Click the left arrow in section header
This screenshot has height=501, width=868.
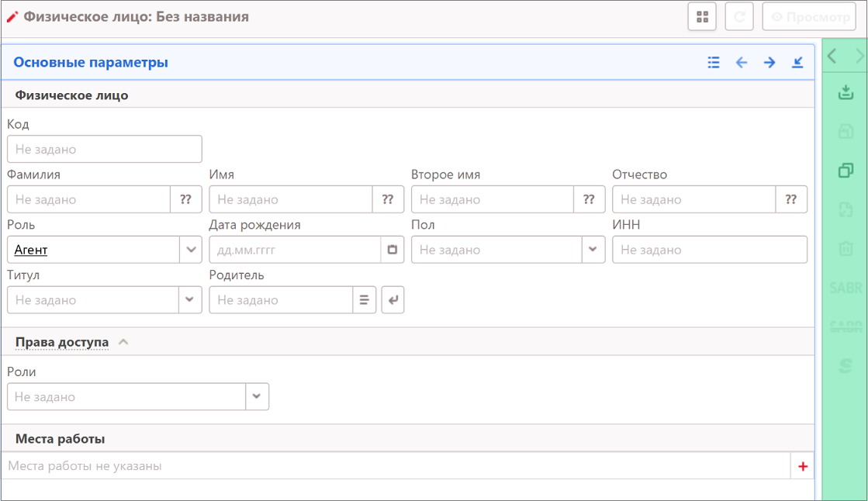[x=742, y=63]
